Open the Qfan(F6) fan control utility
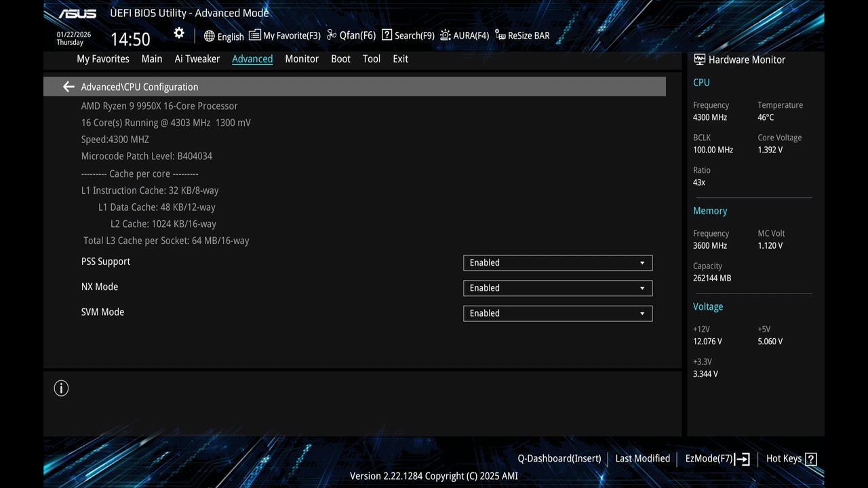 (350, 35)
